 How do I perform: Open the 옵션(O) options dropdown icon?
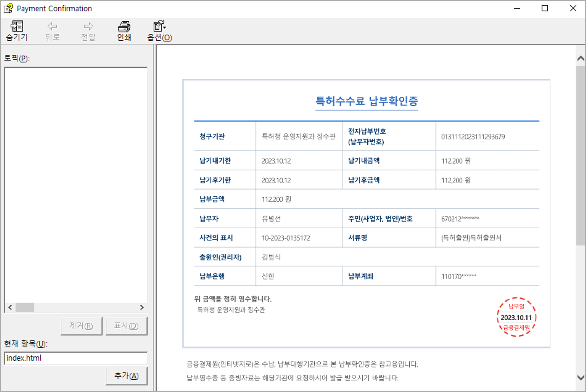[159, 27]
